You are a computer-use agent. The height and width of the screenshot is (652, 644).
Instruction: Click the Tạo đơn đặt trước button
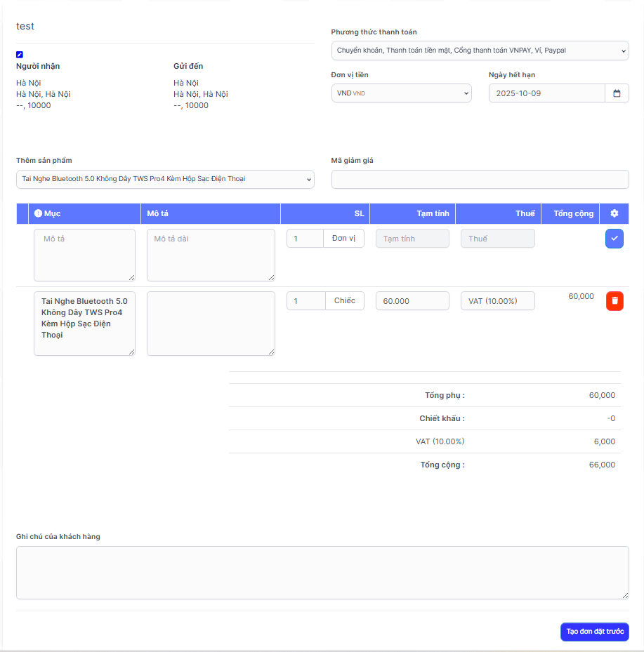(x=594, y=632)
